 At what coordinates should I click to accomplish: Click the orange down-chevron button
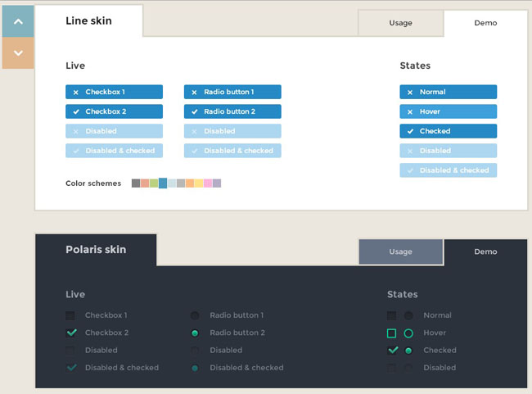tap(18, 53)
